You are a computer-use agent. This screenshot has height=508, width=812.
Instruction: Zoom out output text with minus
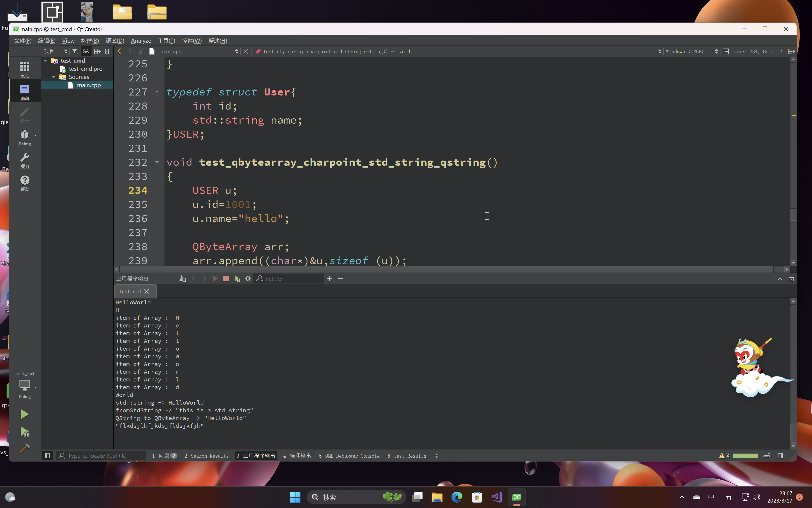coord(340,278)
